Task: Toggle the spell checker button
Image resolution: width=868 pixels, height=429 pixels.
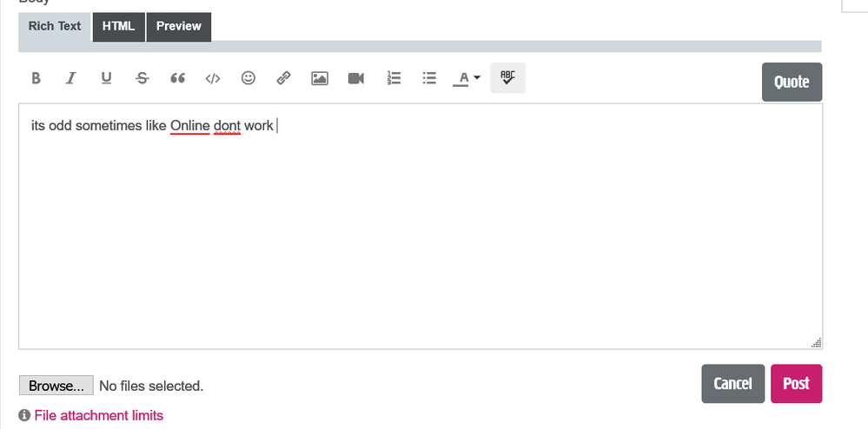Action: point(507,78)
